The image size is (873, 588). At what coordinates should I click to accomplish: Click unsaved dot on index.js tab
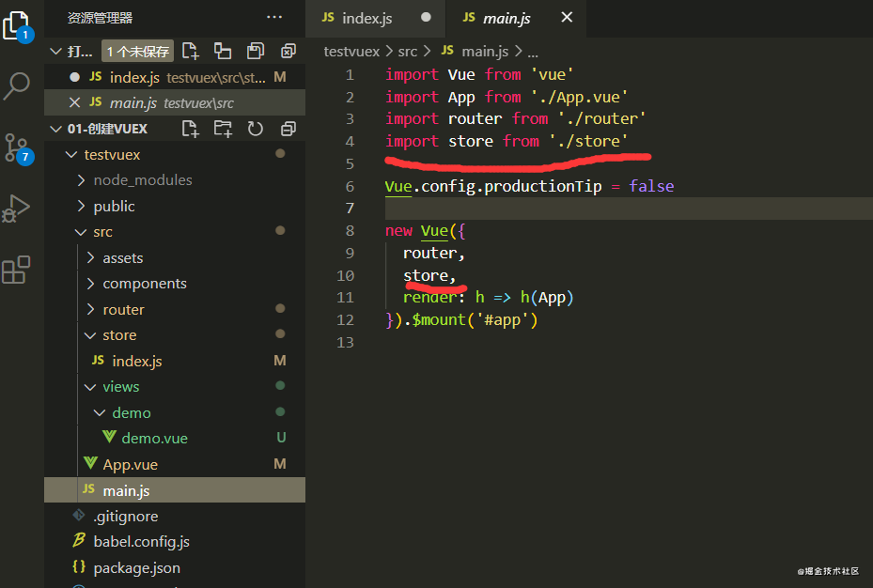point(426,17)
